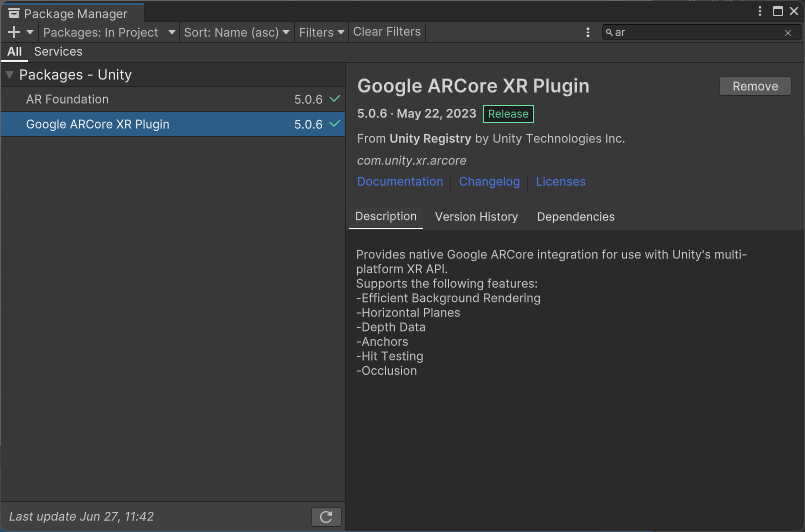This screenshot has width=805, height=532.
Task: Switch to the Description tab
Action: coord(386,217)
